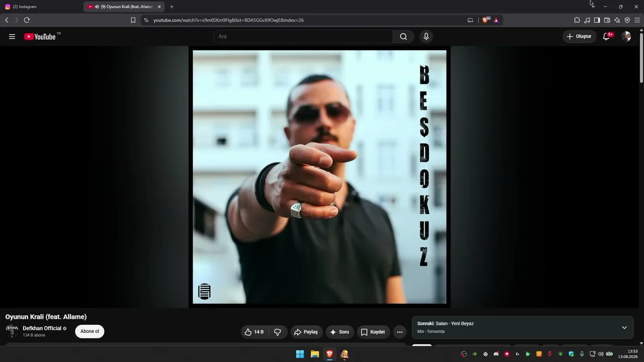Go to the YouTube home logo
The height and width of the screenshot is (362, 644).
coord(40,36)
